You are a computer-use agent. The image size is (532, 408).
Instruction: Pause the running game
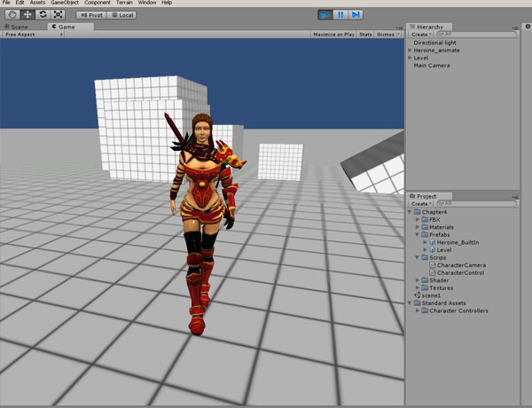pos(340,15)
